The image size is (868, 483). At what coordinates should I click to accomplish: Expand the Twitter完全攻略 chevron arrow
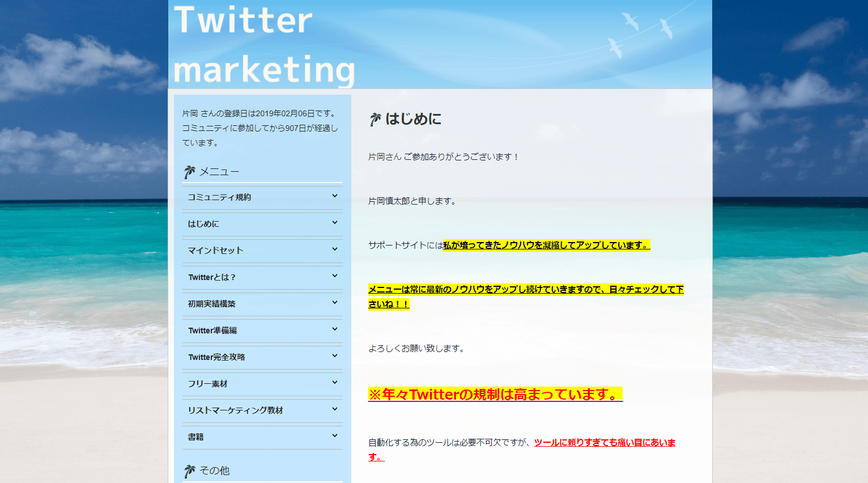[x=335, y=356]
